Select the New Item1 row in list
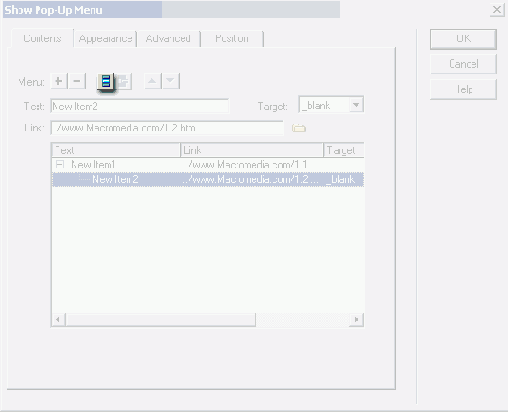The height and width of the screenshot is (412, 508). point(208,165)
